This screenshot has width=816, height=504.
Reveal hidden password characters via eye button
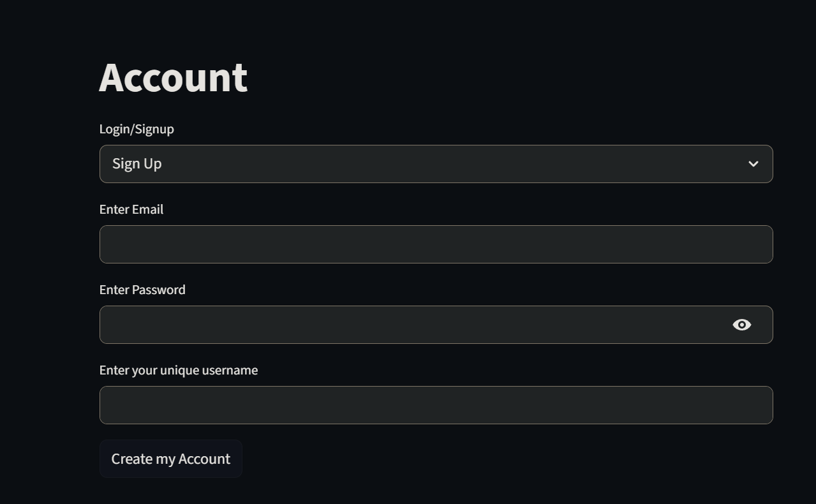click(741, 325)
